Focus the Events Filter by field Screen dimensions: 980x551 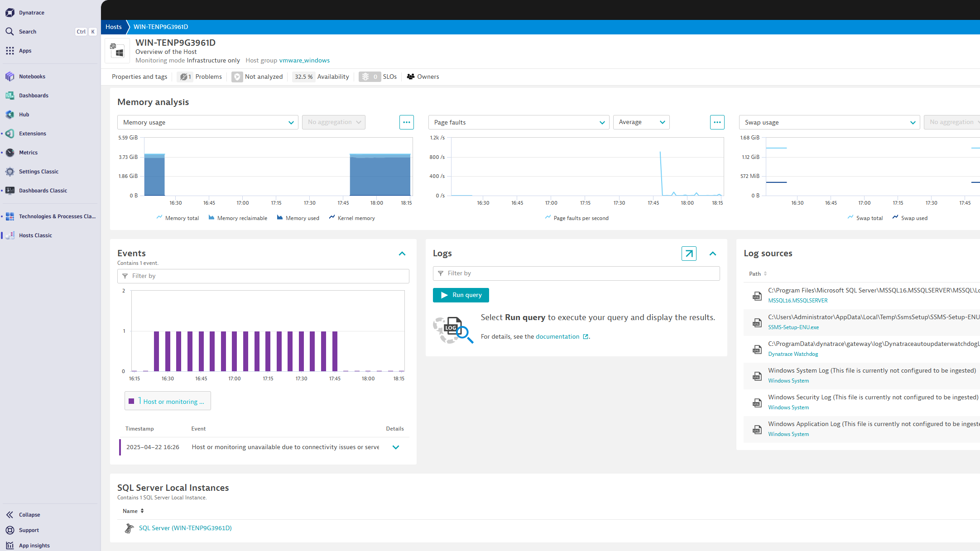point(263,276)
